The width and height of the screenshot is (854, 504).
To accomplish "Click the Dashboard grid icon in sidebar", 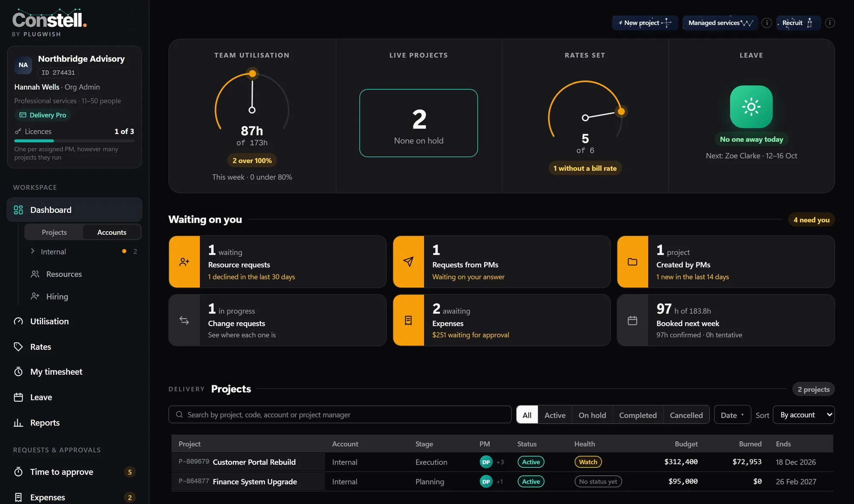I will click(18, 210).
